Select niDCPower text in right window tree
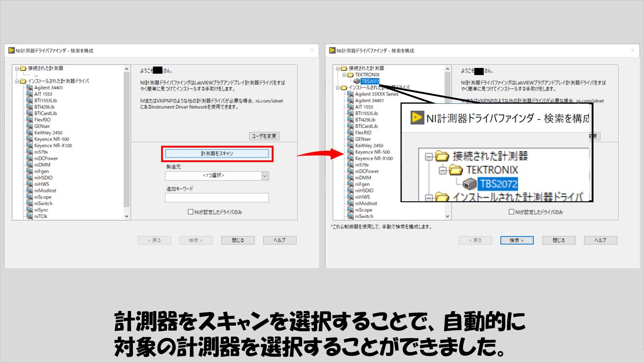Image resolution: width=644 pixels, height=363 pixels. click(367, 171)
